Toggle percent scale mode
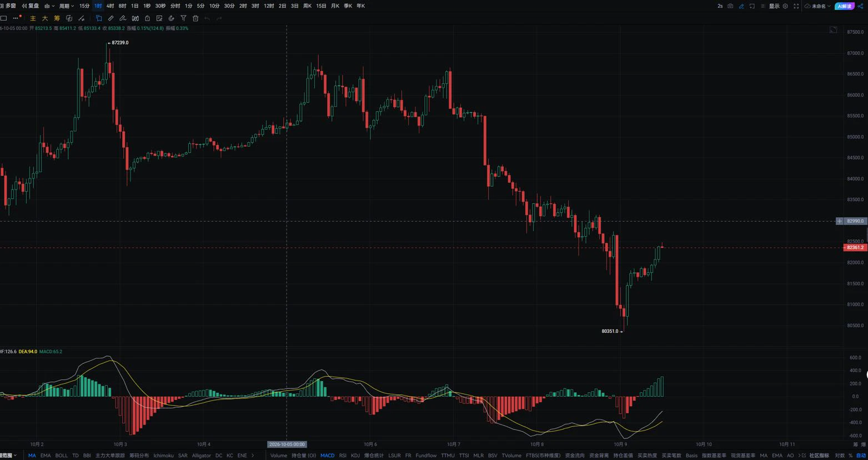 (x=850, y=456)
